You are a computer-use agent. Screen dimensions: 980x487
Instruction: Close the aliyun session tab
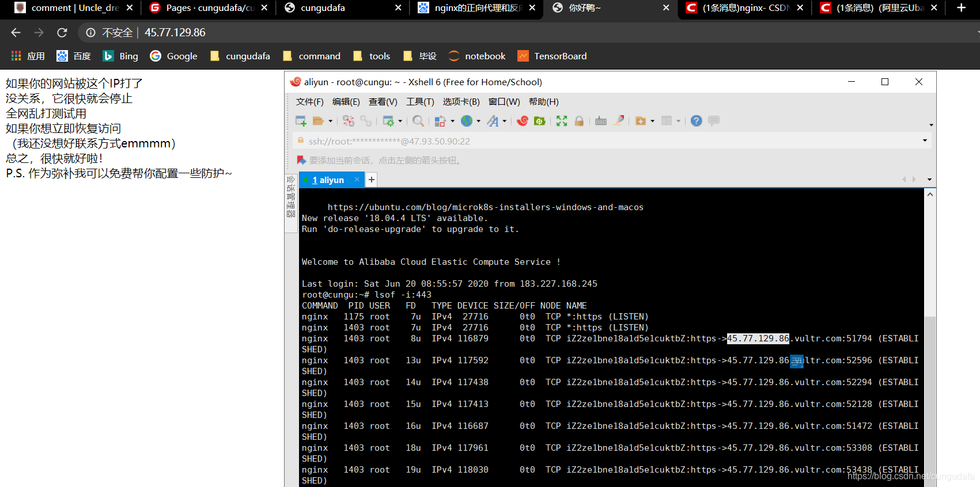pos(357,180)
